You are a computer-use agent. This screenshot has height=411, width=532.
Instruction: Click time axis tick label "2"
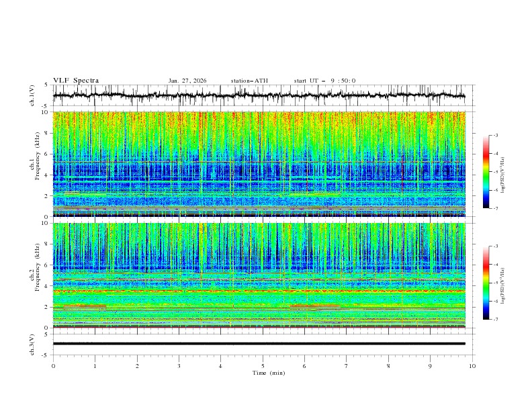coord(137,366)
